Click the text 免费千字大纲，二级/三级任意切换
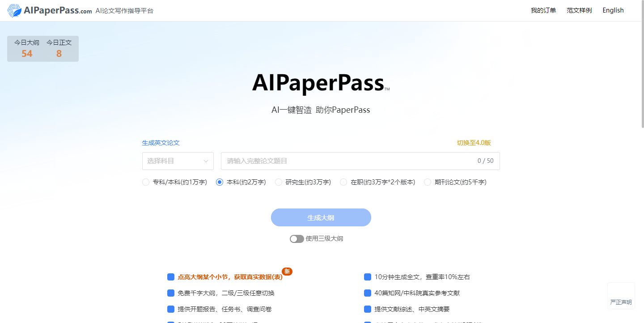Image resolution: width=644 pixels, height=323 pixels. (x=226, y=293)
